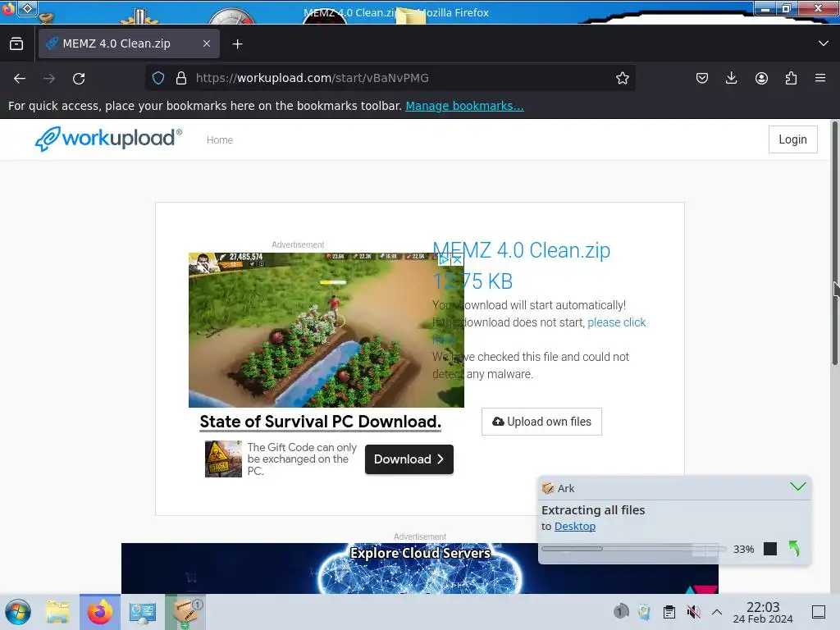Open a new tab with plus button
Image resolution: width=840 pixels, height=630 pixels.
[237, 44]
